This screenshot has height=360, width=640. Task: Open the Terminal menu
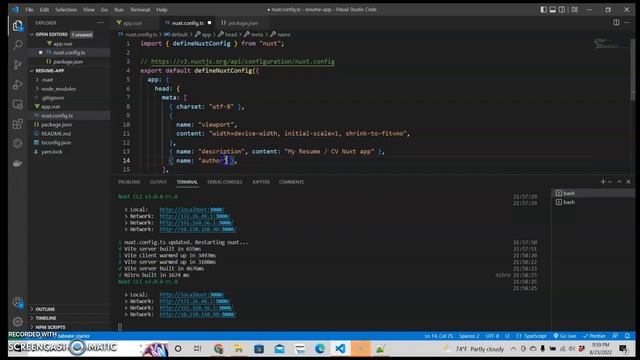pyautogui.click(x=140, y=9)
